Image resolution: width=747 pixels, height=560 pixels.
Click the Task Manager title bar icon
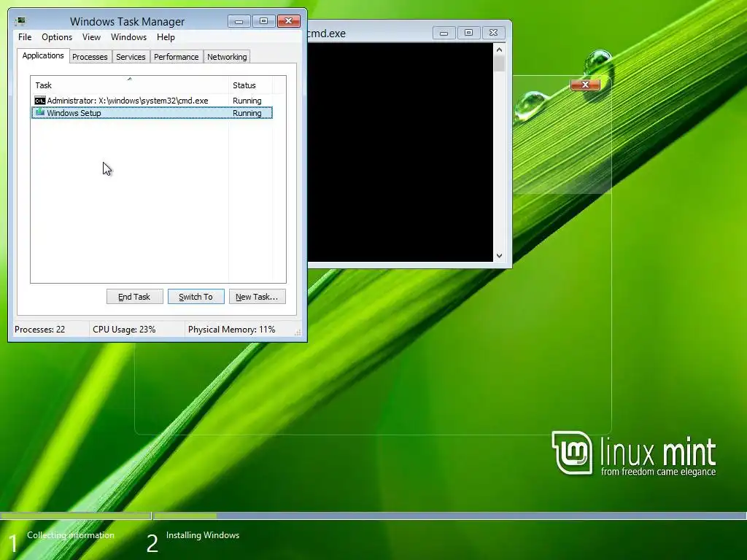20,21
